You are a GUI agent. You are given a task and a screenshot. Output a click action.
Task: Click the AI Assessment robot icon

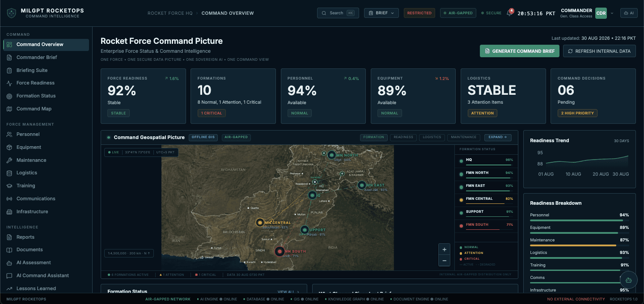[x=9, y=262]
